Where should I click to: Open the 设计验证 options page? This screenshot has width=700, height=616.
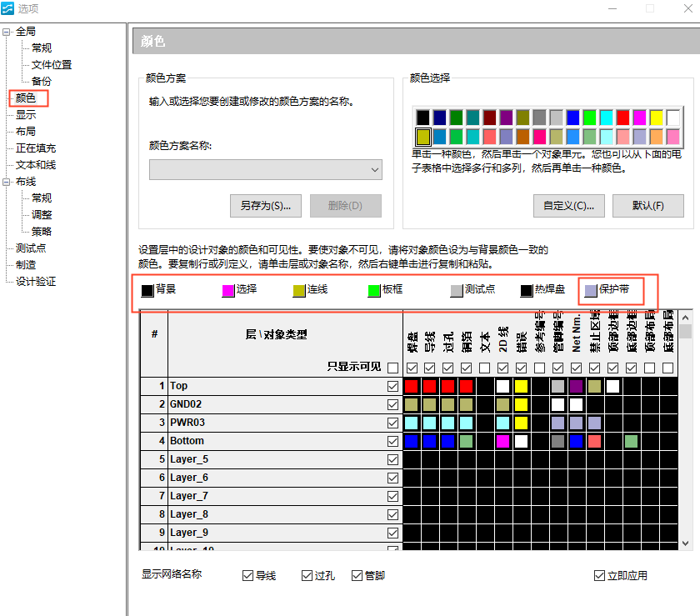click(x=36, y=282)
